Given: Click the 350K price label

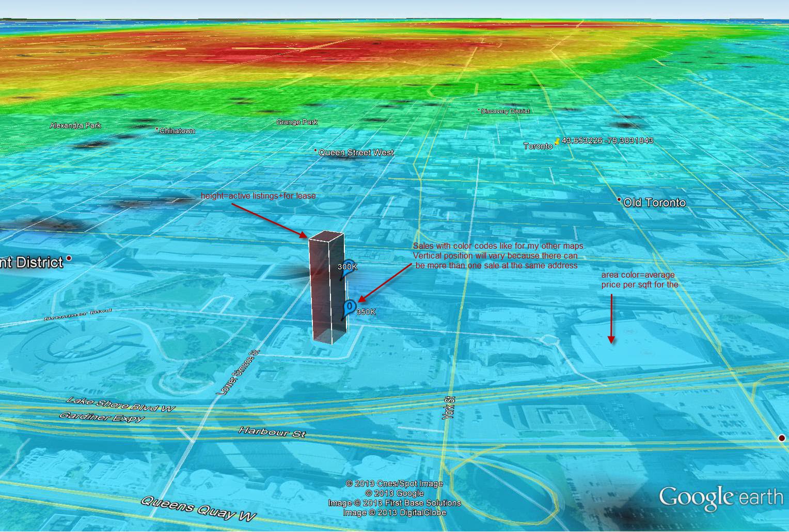Looking at the screenshot, I should 366,312.
